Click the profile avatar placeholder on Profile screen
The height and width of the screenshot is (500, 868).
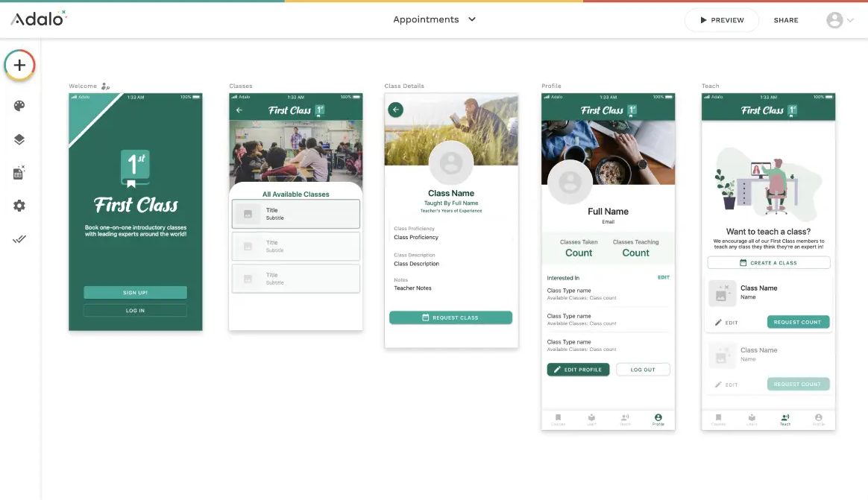570,182
